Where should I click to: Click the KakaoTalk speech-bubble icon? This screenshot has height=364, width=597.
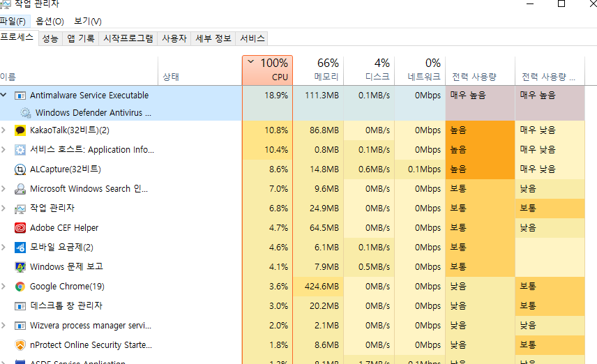coord(20,130)
